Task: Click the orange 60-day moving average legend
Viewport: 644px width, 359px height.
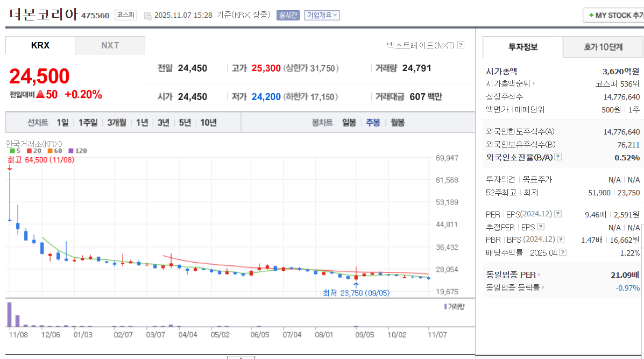Action: [x=55, y=151]
